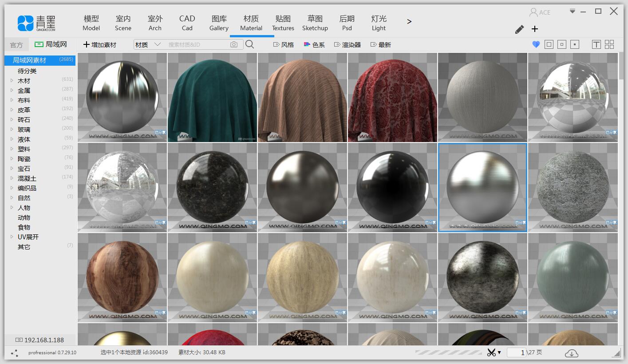Viewport: 628px width, 364px height.
Task: Open the 后期 Psd tab
Action: tap(347, 23)
